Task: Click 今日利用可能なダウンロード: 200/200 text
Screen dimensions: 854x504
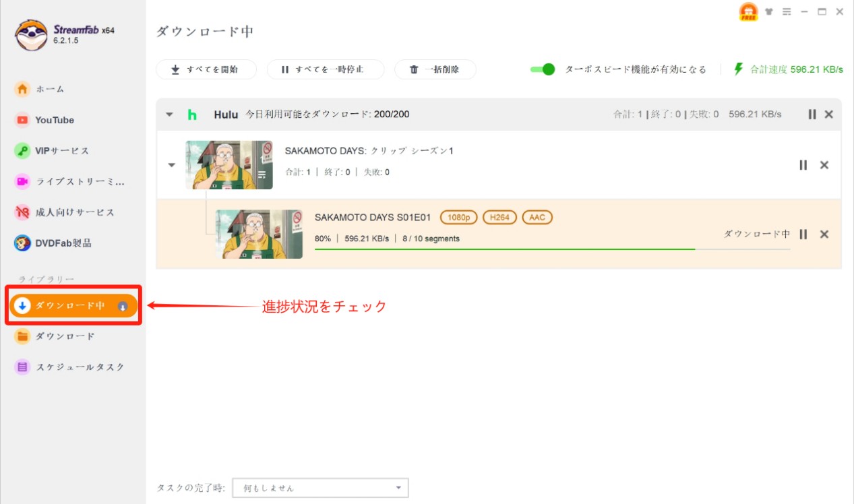Action: tap(328, 115)
